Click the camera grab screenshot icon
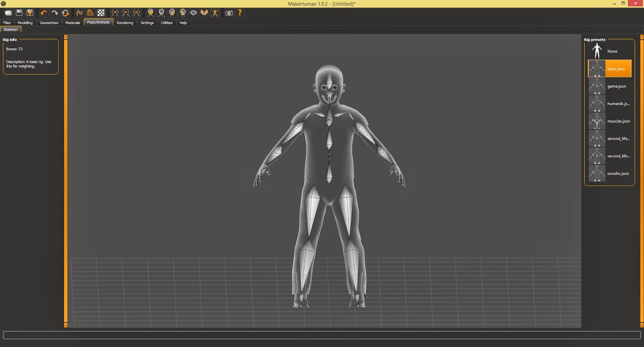Viewport: 644px width, 347px height. (229, 13)
